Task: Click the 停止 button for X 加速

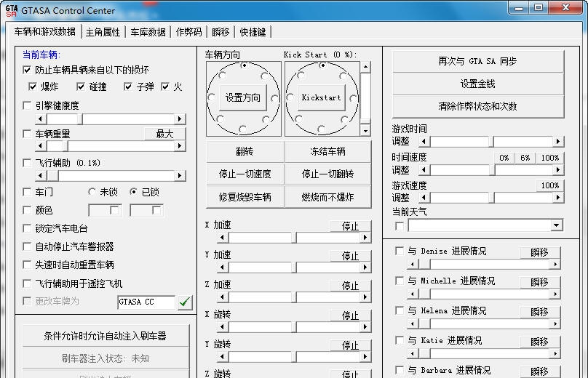Action: [351, 226]
